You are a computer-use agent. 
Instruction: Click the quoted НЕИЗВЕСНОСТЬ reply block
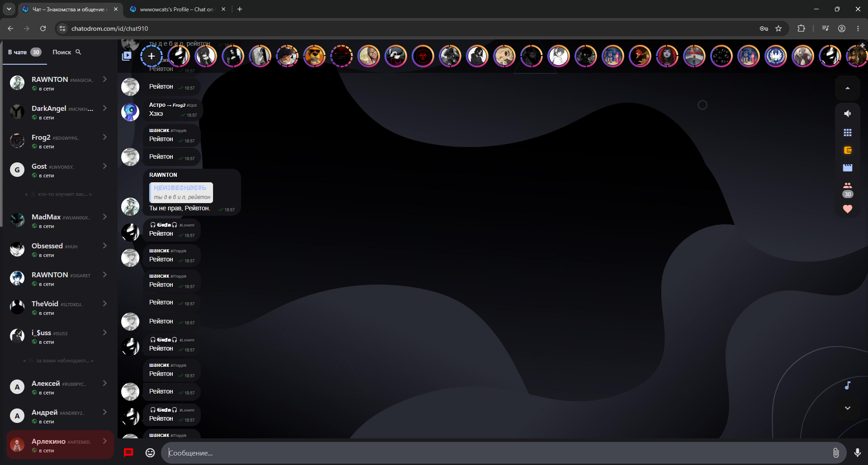[x=181, y=192]
